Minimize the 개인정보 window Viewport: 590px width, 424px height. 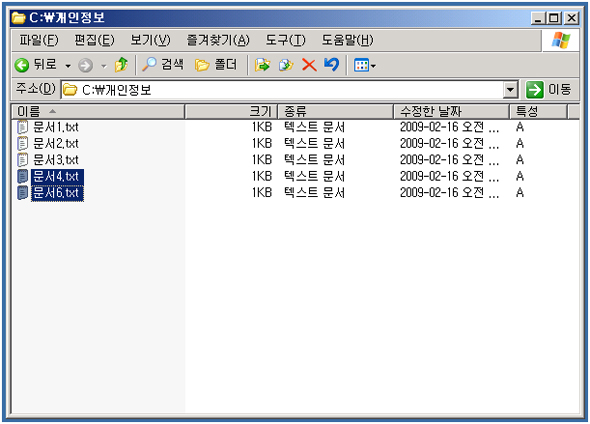click(538, 18)
